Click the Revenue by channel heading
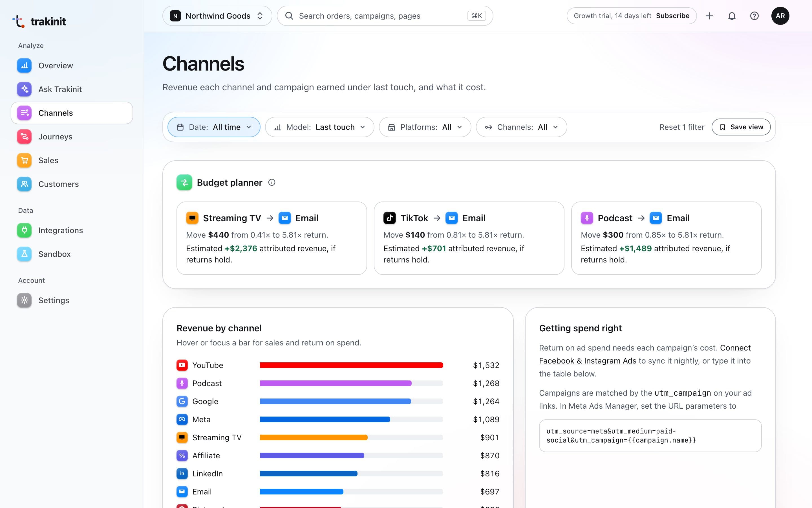The image size is (812, 508). (x=219, y=328)
